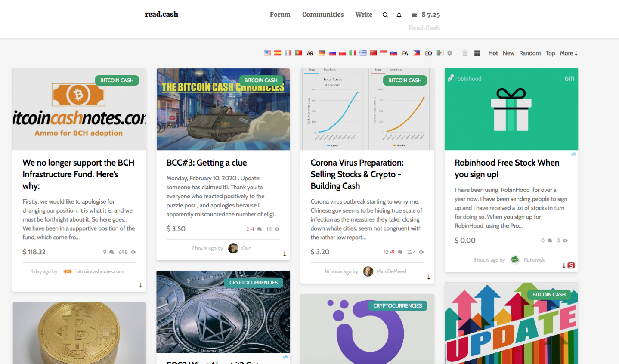
Task: Select the Spanish flag language filter
Action: pos(278,53)
